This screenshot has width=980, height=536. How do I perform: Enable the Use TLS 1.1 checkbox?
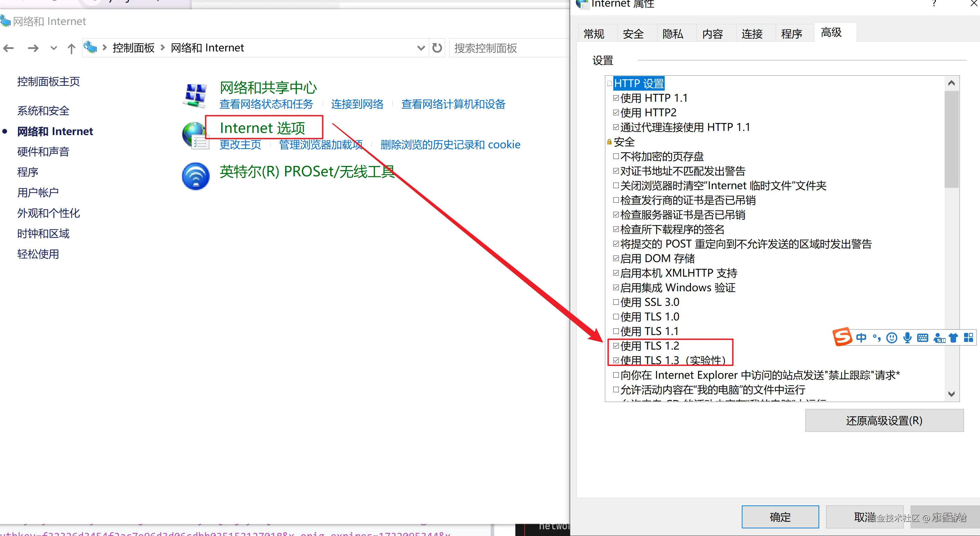616,331
